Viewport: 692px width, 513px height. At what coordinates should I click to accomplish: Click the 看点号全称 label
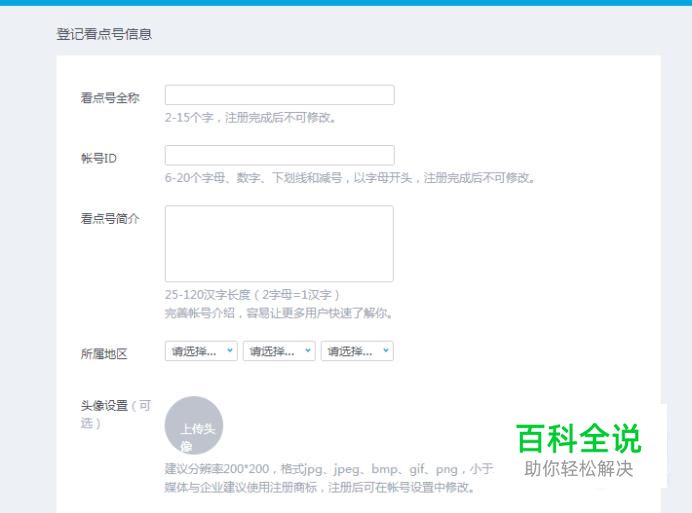pos(110,98)
